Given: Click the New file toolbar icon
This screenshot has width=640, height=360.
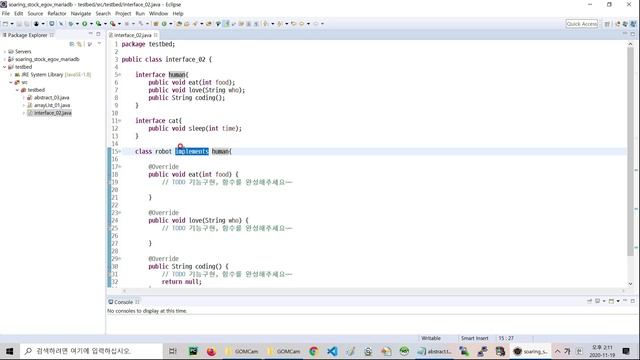Looking at the screenshot, I should pyautogui.click(x=5, y=24).
